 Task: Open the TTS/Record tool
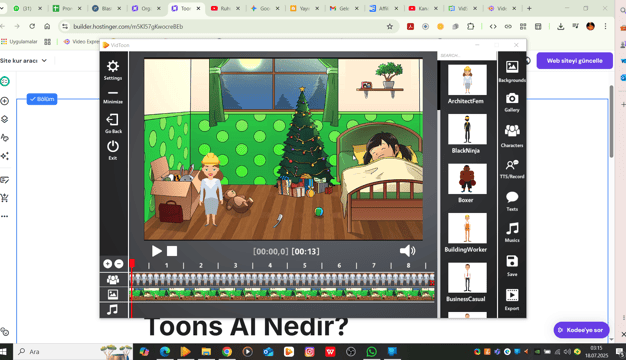pos(512,168)
